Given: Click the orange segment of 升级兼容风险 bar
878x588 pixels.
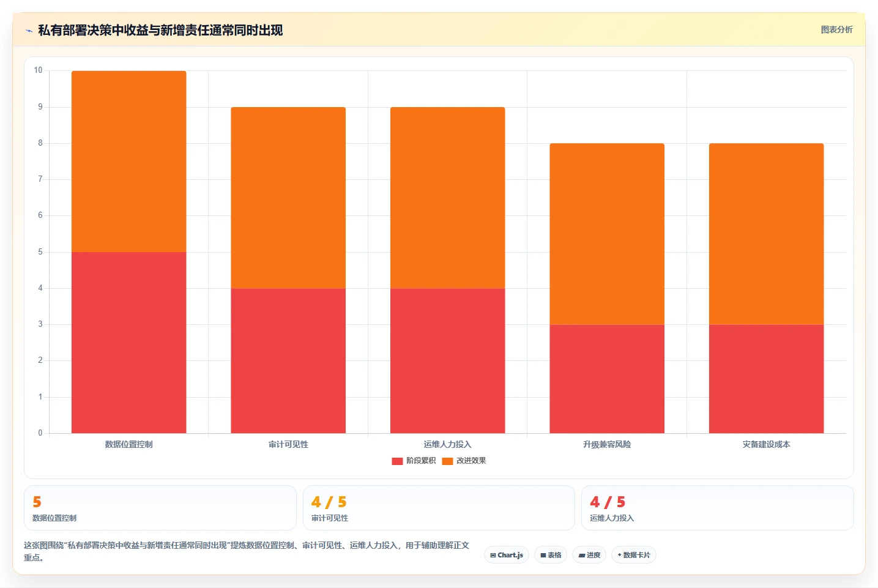Looking at the screenshot, I should tap(607, 234).
